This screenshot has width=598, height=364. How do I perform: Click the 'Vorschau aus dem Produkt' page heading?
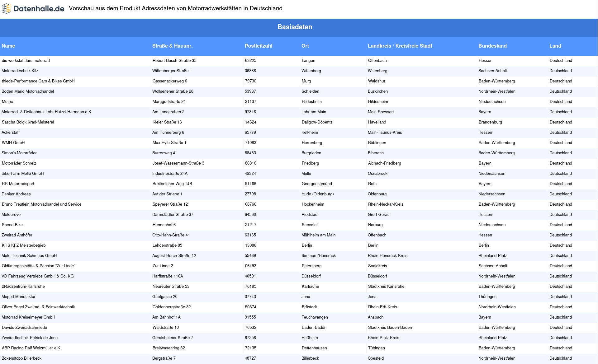click(x=176, y=9)
